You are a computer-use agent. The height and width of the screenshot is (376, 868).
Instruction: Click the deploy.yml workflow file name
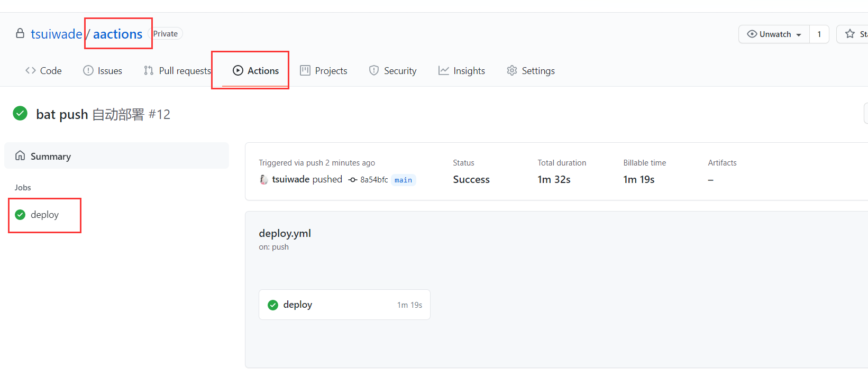click(285, 233)
